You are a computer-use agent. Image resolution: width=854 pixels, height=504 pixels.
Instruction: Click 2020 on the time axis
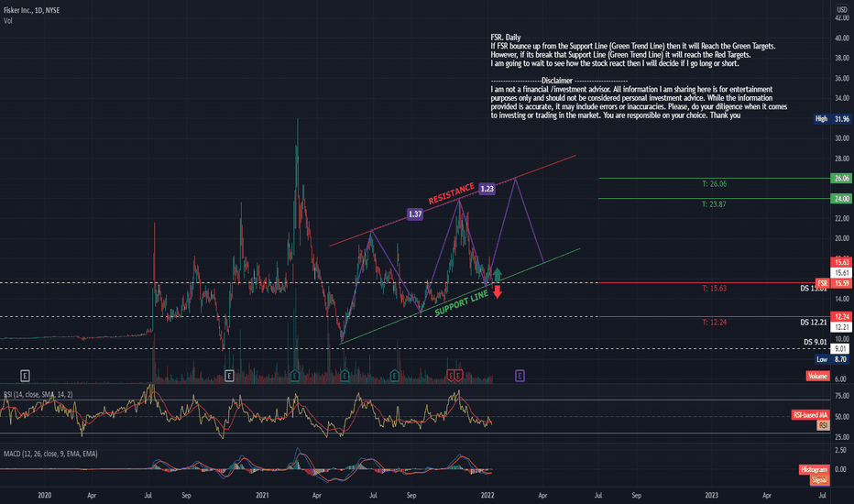45,495
